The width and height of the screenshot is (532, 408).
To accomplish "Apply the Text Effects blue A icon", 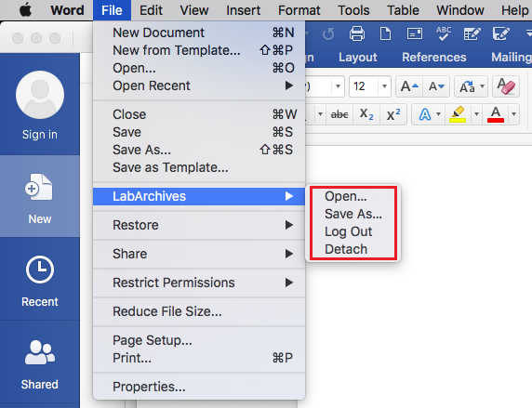I will coord(424,114).
